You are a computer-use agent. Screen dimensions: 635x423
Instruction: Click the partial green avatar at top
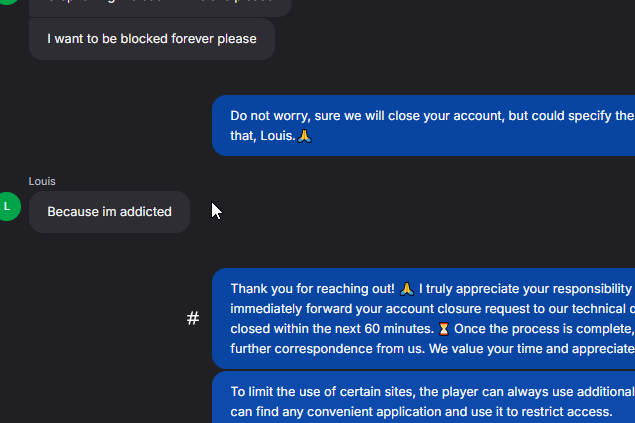click(x=5, y=3)
